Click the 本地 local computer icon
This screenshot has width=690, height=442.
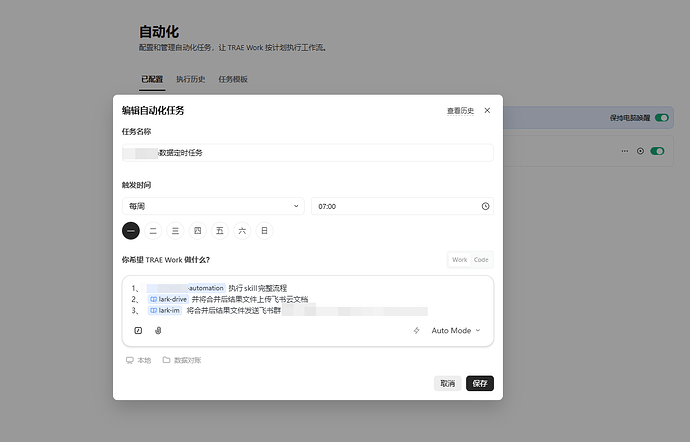click(x=129, y=360)
